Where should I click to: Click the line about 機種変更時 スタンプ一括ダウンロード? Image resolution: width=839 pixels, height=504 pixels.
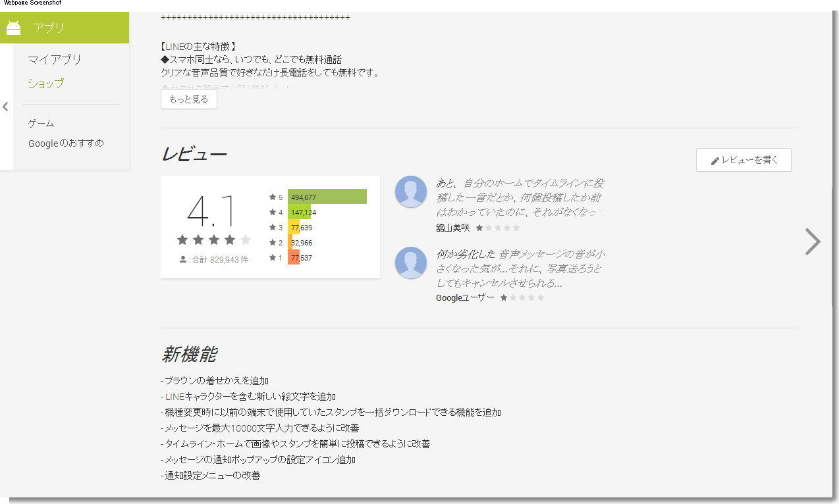331,413
